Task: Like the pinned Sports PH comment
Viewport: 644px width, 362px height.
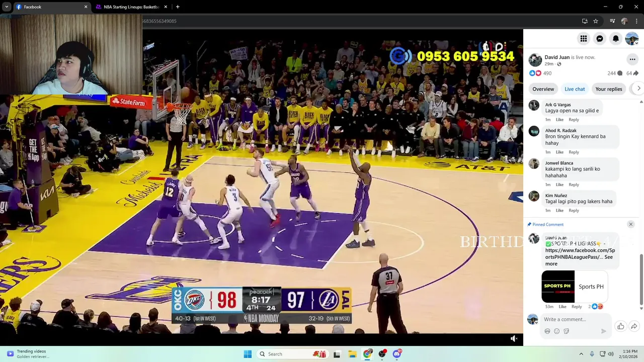Action: (x=562, y=307)
